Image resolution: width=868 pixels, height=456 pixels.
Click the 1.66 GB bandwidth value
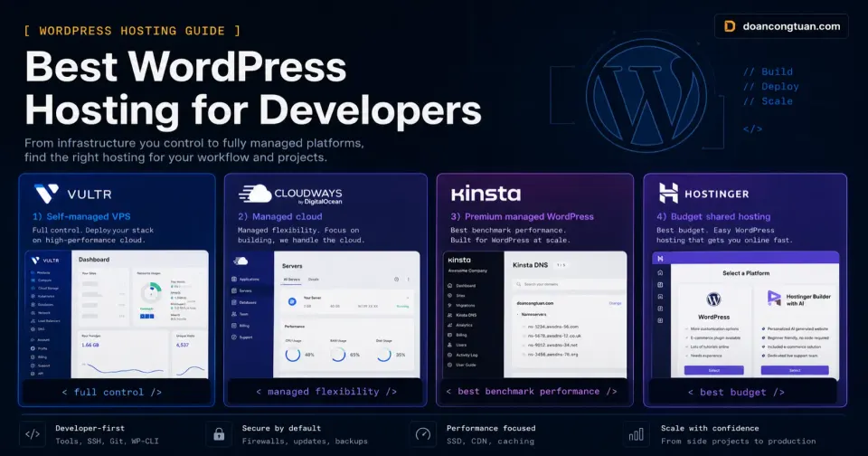point(90,345)
